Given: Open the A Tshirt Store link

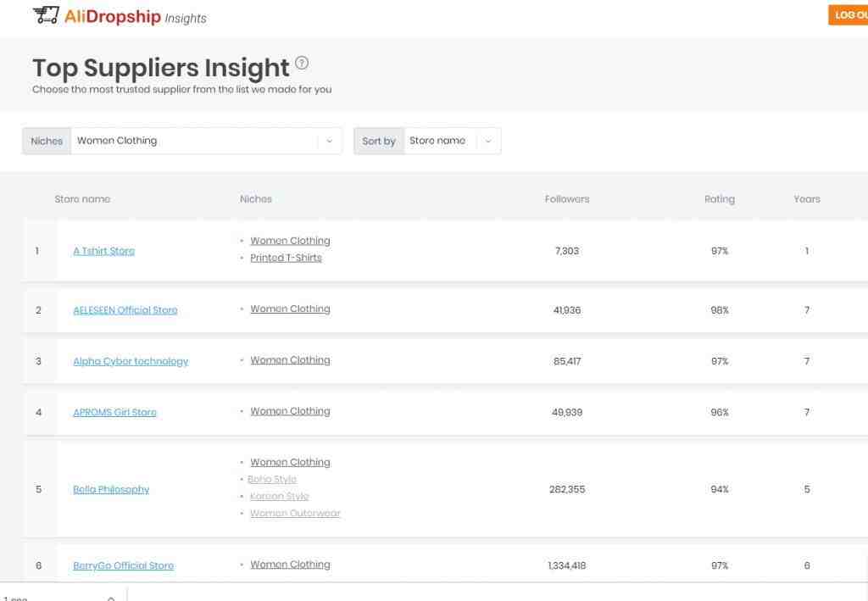Looking at the screenshot, I should pos(104,251).
